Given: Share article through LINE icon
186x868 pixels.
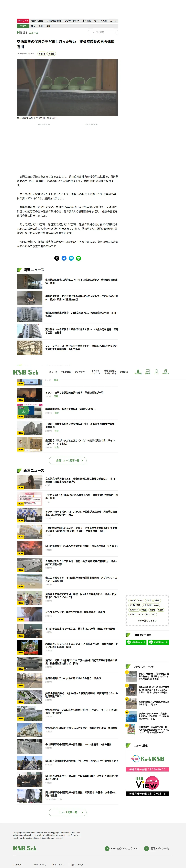Looking at the screenshot, I should [78, 258].
